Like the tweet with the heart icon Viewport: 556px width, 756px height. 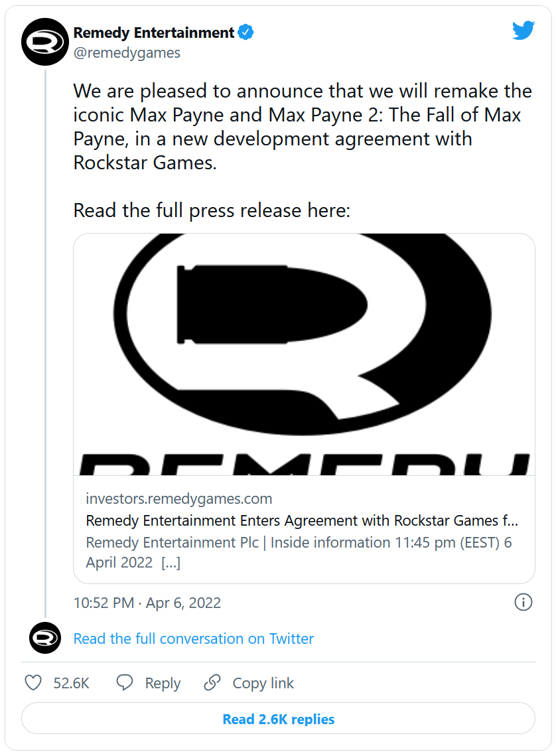point(33,683)
